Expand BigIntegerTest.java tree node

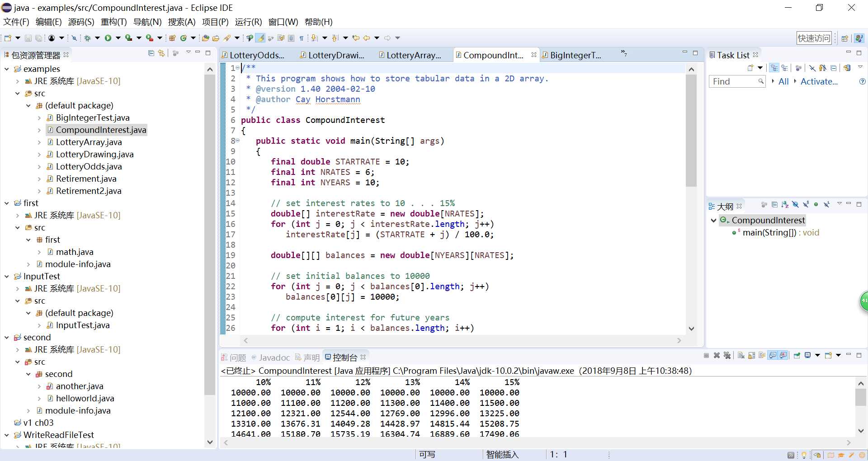click(x=39, y=118)
